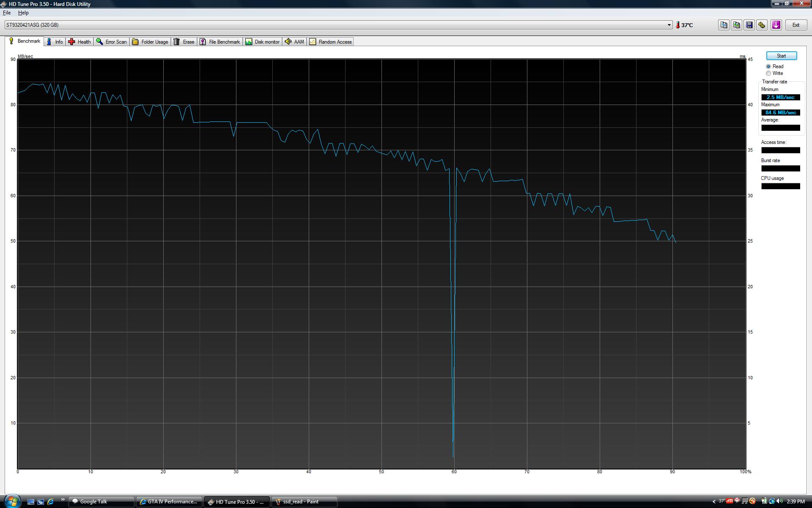The height and width of the screenshot is (508, 812).
Task: Click the battery power tray icon
Action: click(764, 501)
